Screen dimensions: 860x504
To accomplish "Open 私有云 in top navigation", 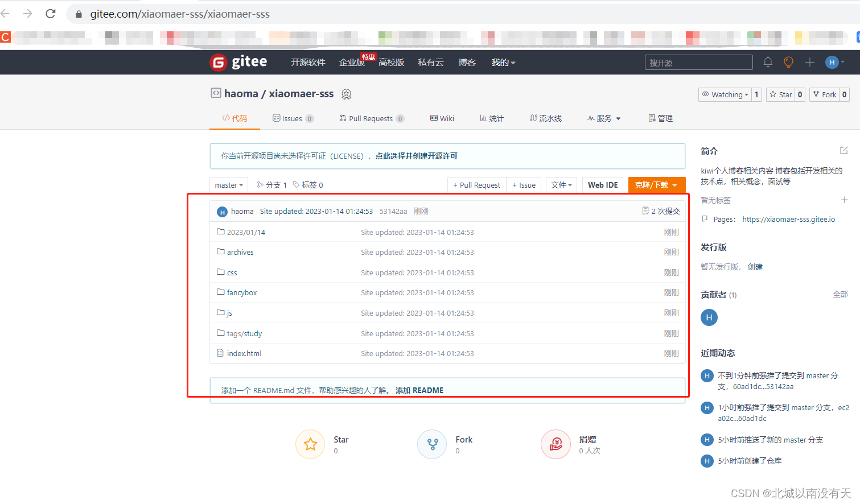I will [x=431, y=63].
